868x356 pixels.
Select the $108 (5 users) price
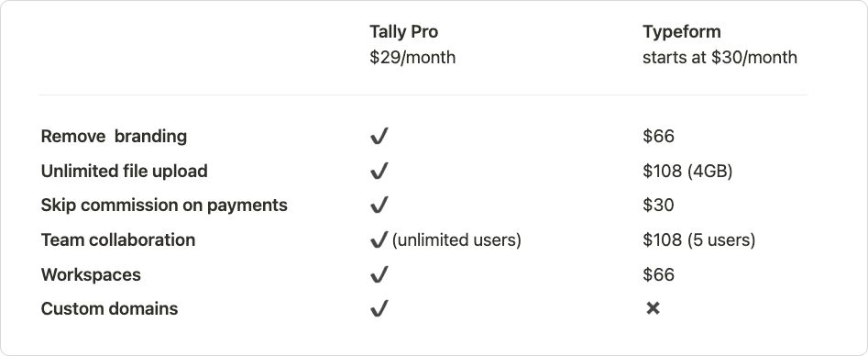pos(698,240)
